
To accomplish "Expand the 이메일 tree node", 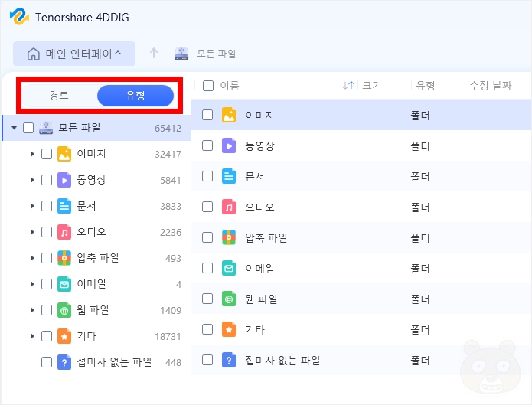I will pyautogui.click(x=32, y=284).
